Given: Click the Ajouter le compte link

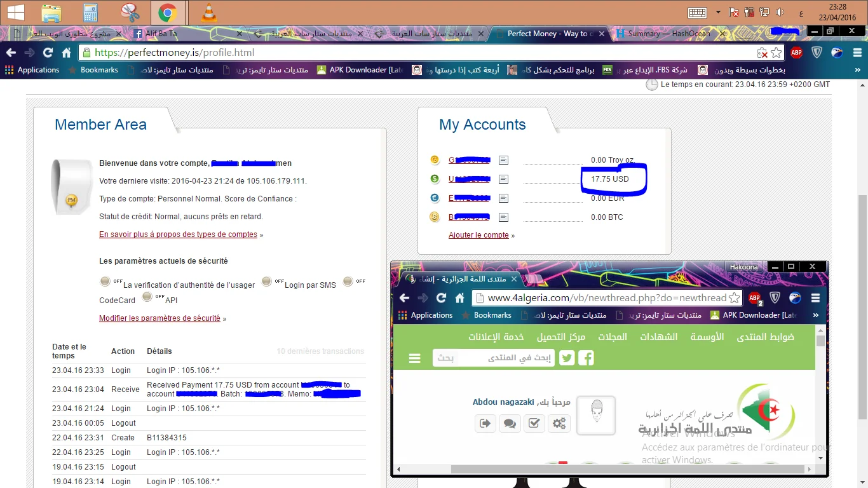Looking at the screenshot, I should (478, 235).
